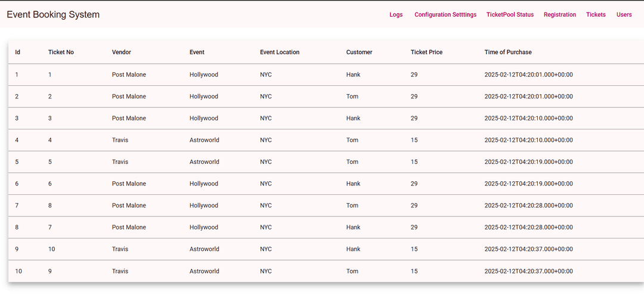Click the Customer column header

(359, 52)
